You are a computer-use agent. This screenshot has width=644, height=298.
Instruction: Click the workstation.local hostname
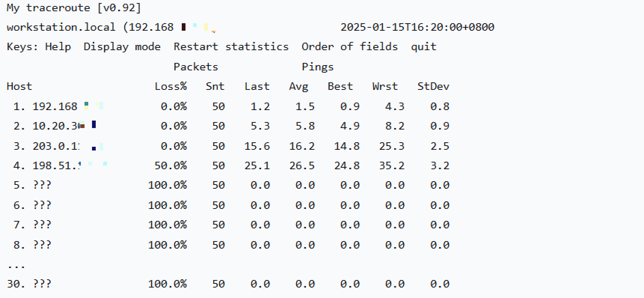tap(61, 27)
